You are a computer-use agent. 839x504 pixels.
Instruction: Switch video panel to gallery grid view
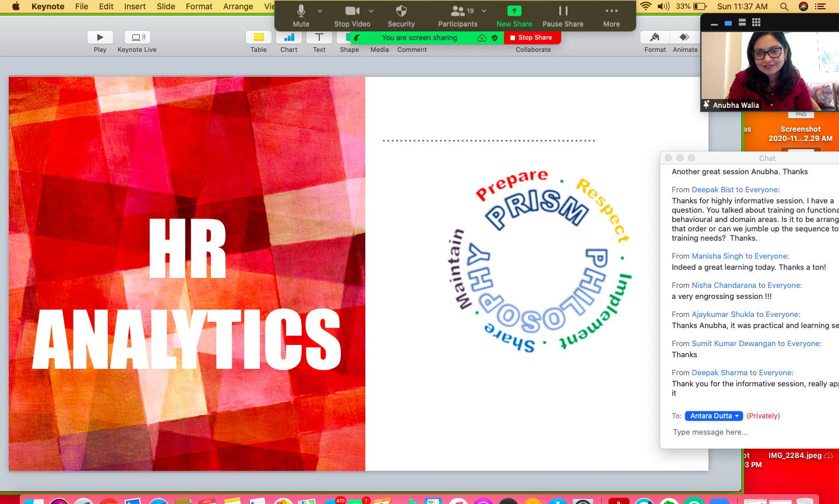[756, 23]
